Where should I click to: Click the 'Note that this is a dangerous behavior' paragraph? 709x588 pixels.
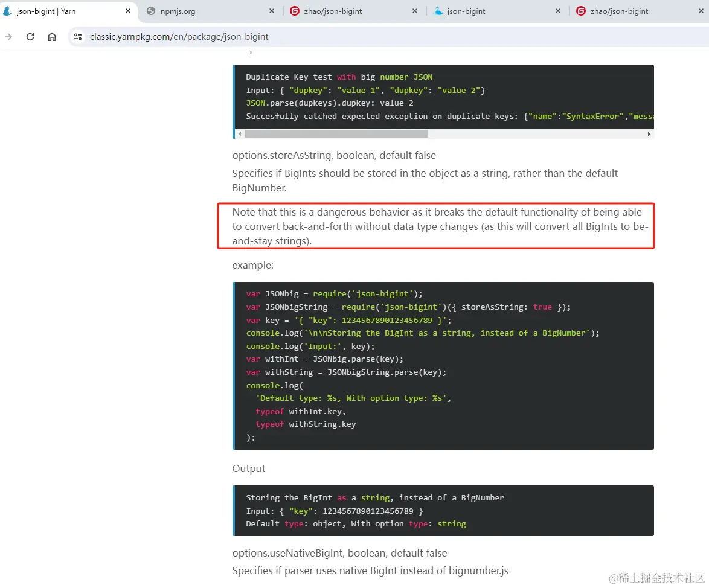(x=440, y=226)
